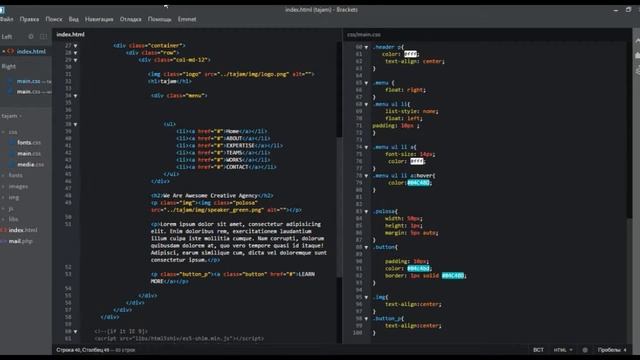The image size is (640, 360).
Task: Open the Файл menu
Action: point(7,19)
